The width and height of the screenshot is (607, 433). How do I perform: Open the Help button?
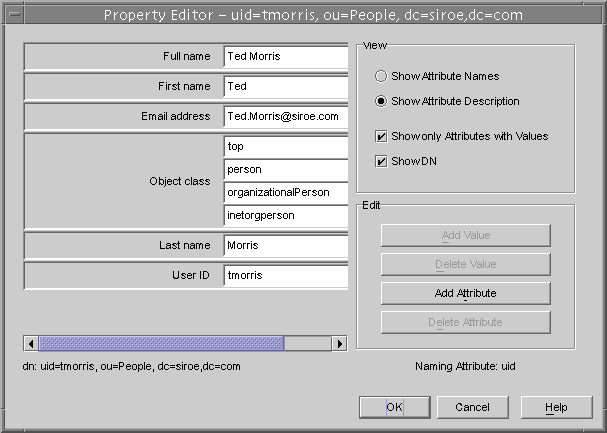tap(556, 407)
